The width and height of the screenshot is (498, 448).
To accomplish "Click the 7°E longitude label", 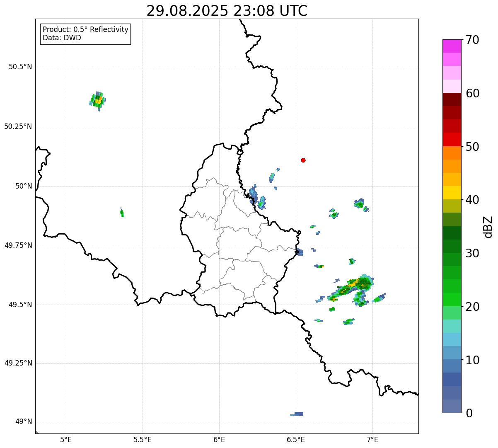I will coord(372,439).
